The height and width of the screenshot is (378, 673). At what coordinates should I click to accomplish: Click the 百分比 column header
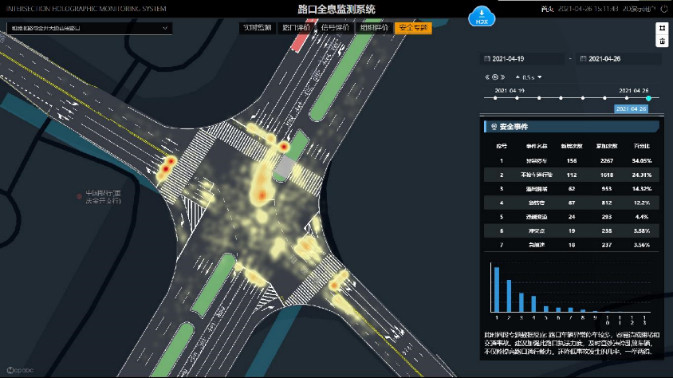pos(642,146)
